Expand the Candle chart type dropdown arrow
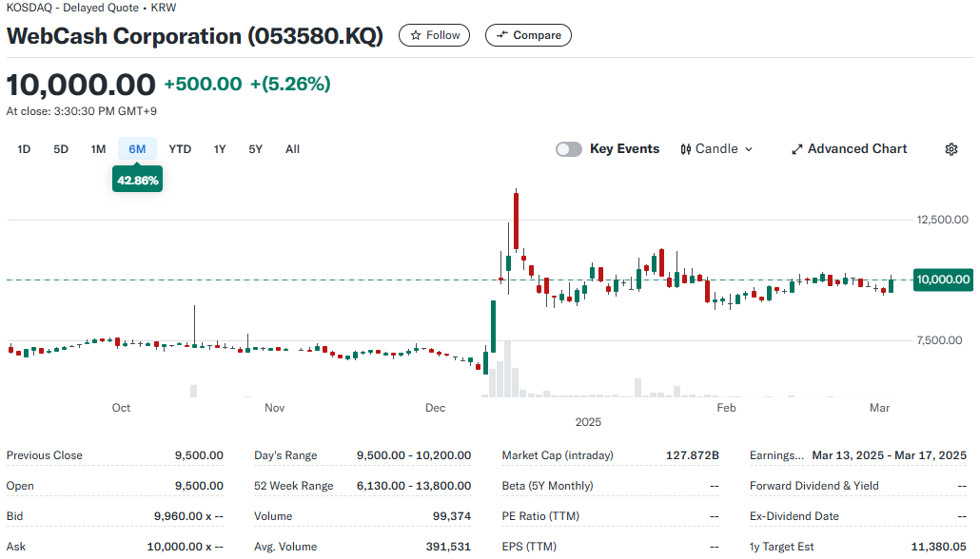This screenshot has width=980, height=559. [749, 149]
